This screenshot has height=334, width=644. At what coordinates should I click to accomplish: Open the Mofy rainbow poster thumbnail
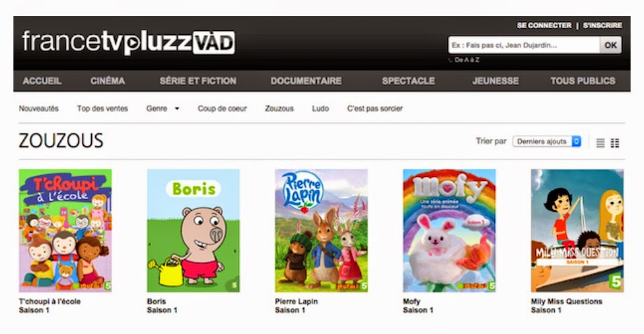(x=449, y=231)
